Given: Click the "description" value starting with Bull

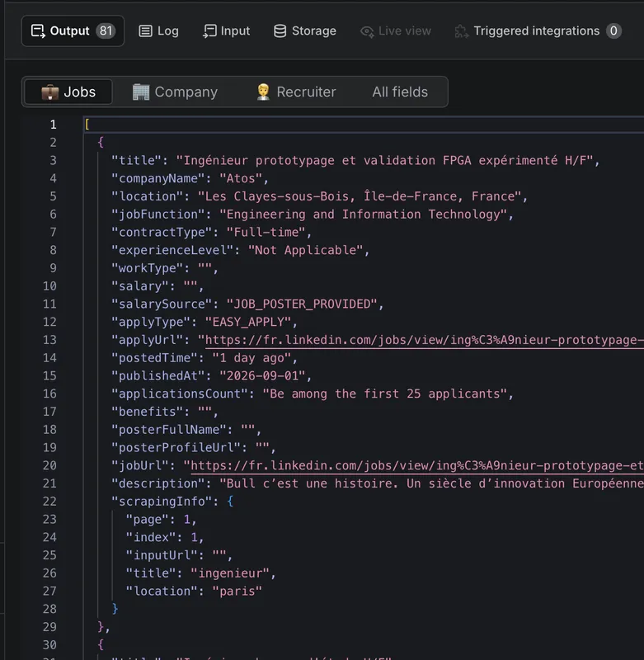Looking at the screenshot, I should tap(431, 483).
